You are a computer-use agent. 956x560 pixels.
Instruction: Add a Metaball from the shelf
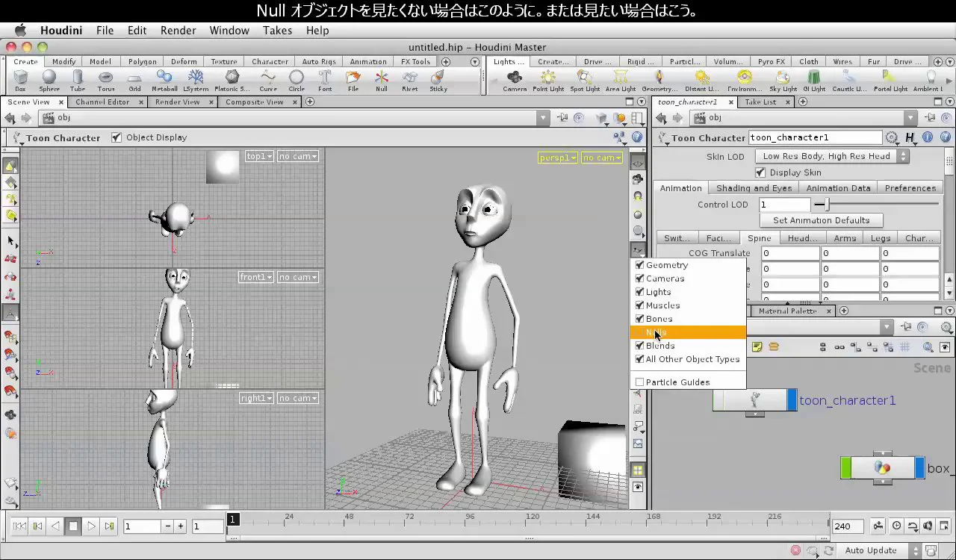pos(164,81)
